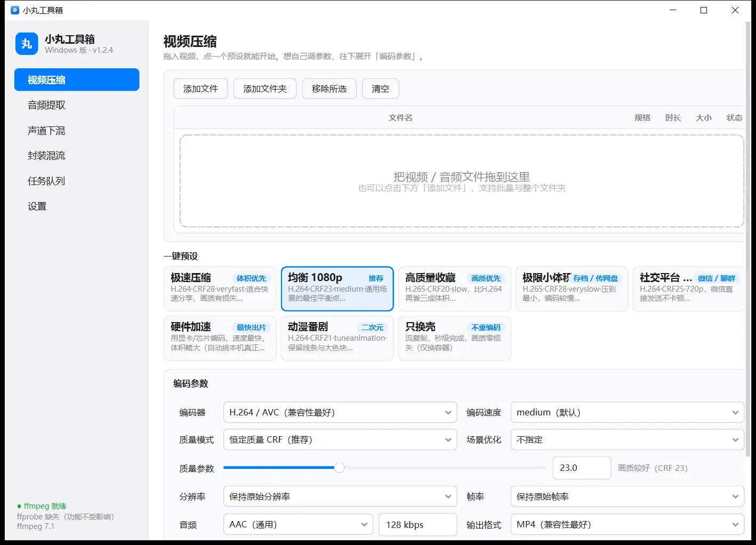Click the 规格 column header
756x545 pixels.
pyautogui.click(x=642, y=118)
